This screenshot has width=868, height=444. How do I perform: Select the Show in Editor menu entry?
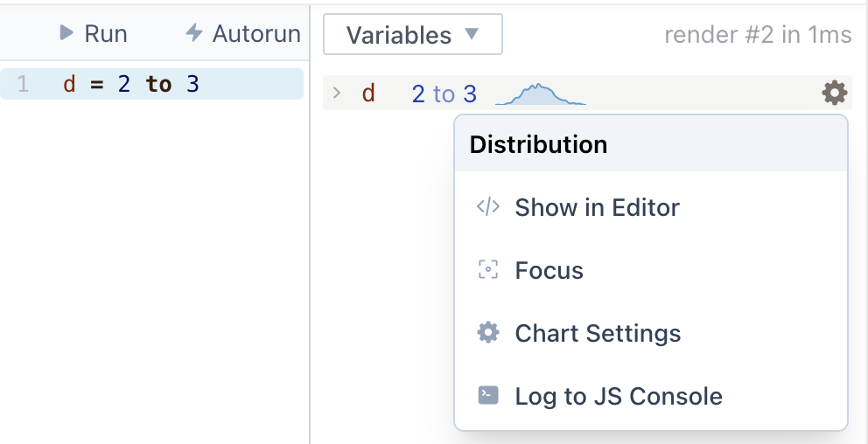coord(597,207)
